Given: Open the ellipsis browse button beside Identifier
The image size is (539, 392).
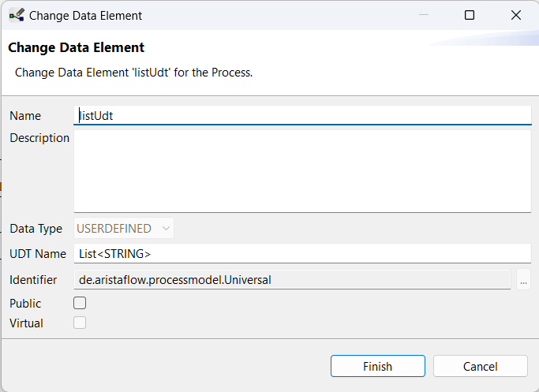Looking at the screenshot, I should click(523, 280).
